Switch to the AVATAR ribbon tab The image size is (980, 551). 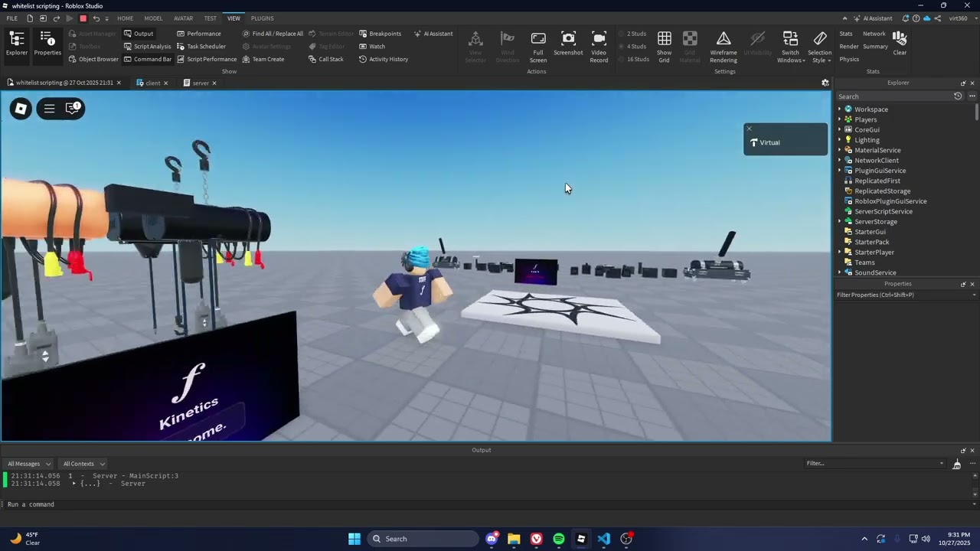pos(183,18)
